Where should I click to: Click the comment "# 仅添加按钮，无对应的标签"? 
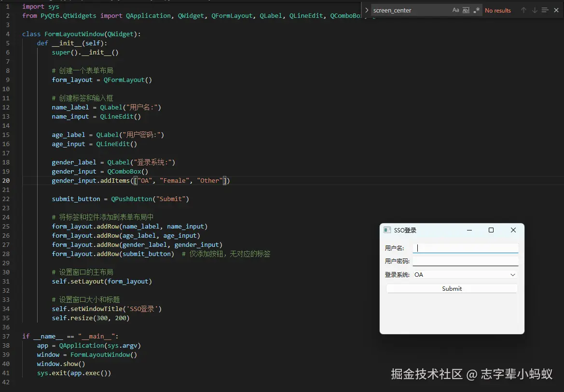pyautogui.click(x=226, y=254)
